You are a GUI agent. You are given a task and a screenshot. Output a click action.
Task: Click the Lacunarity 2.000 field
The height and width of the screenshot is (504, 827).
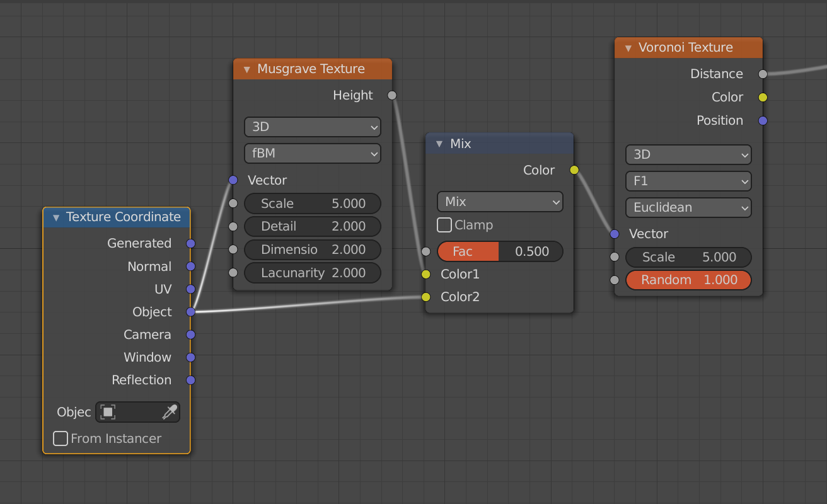coord(313,273)
